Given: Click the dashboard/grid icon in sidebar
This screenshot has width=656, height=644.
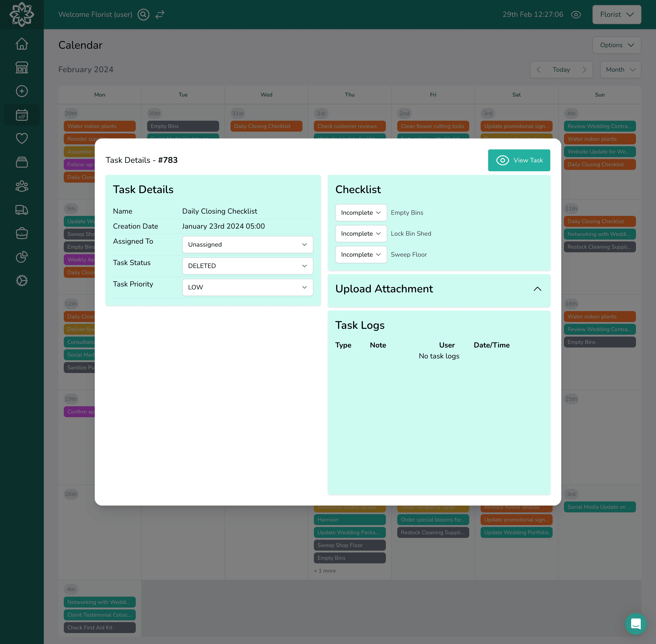Looking at the screenshot, I should tap(22, 68).
